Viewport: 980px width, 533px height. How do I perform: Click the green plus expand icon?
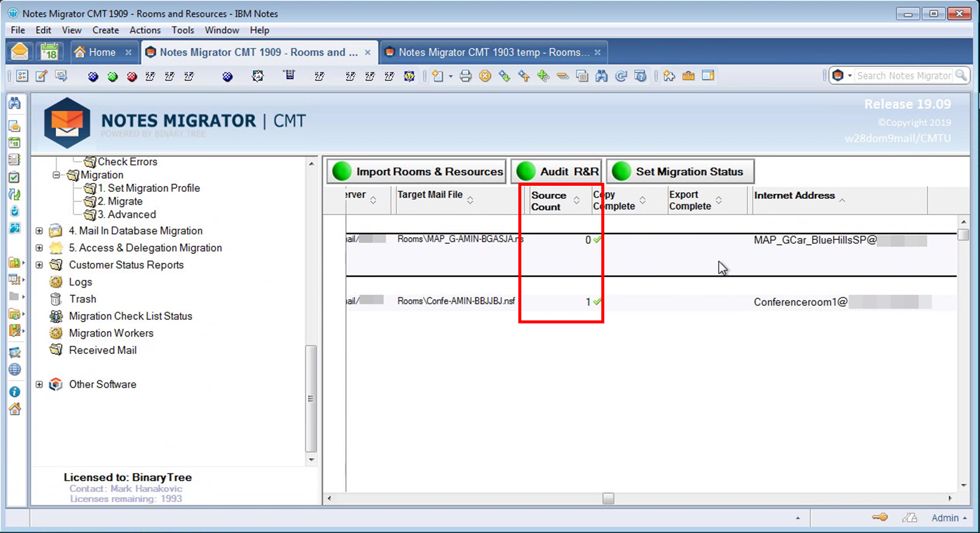click(x=543, y=76)
